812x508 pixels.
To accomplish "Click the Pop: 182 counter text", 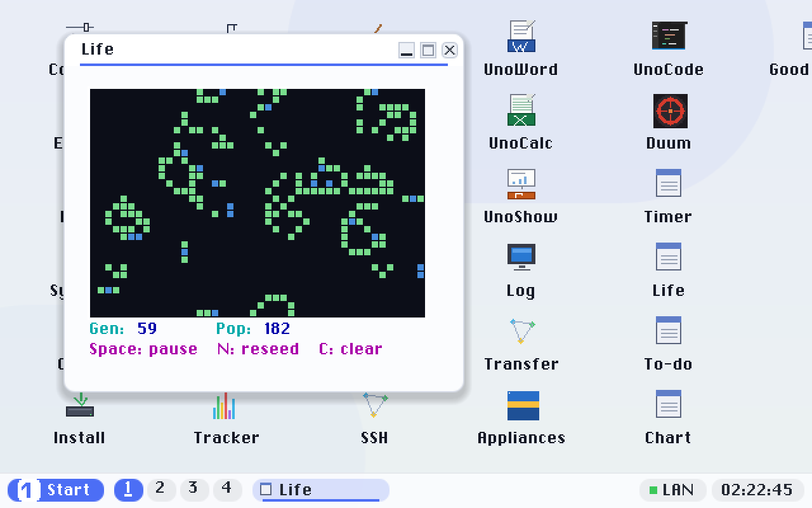I will [x=253, y=328].
